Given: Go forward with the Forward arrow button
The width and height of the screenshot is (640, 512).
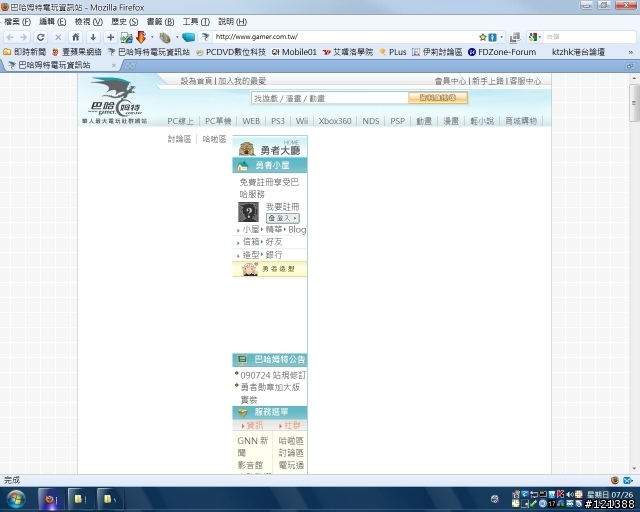Looking at the screenshot, I should click(23, 37).
